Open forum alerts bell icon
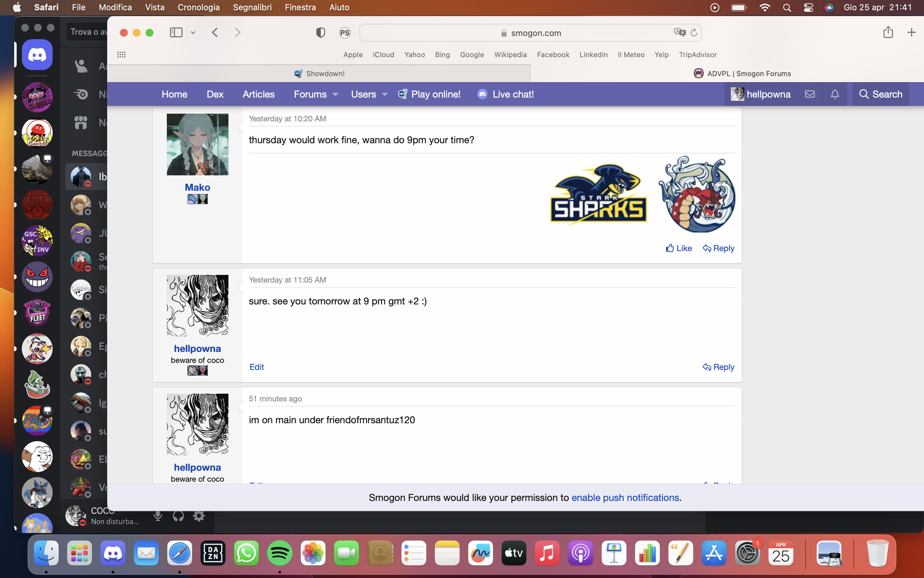The width and height of the screenshot is (924, 578). (835, 94)
